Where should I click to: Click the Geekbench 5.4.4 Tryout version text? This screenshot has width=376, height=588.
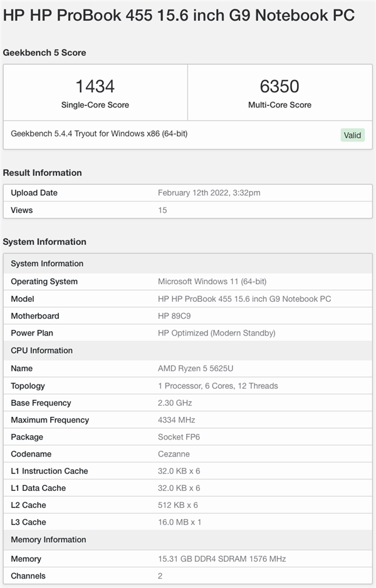click(x=99, y=133)
